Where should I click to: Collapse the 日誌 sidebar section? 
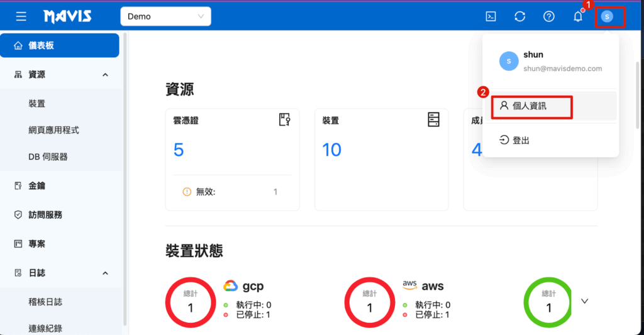[105, 273]
